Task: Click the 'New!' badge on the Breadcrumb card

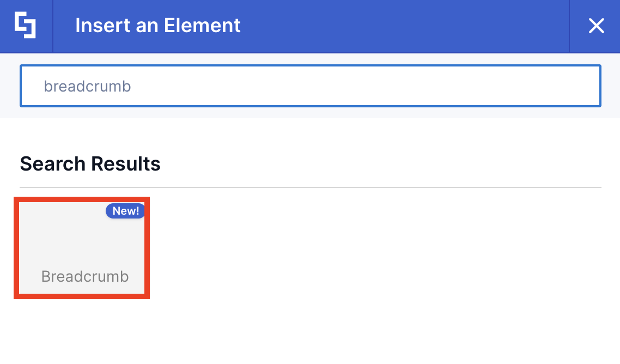Action: [x=125, y=211]
